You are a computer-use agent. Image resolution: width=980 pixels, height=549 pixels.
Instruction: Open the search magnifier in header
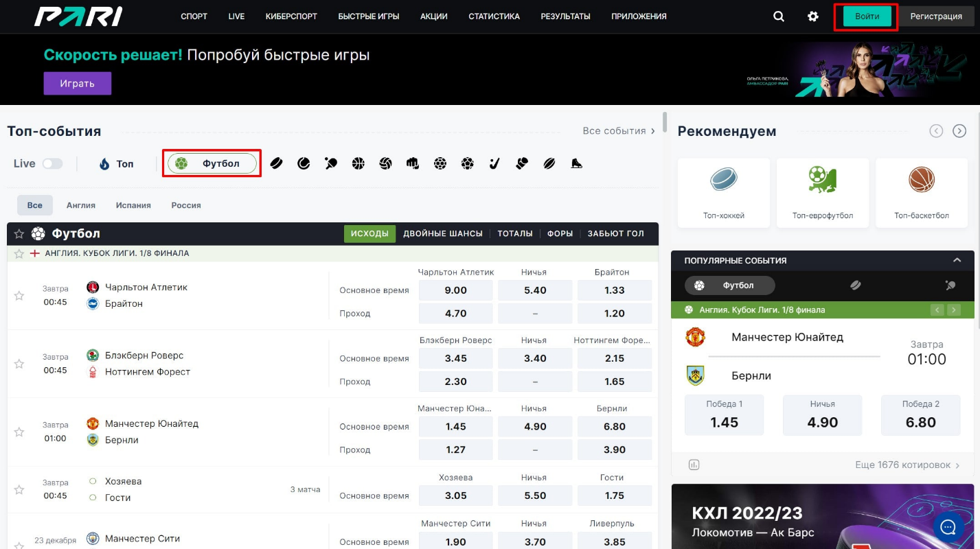point(778,16)
